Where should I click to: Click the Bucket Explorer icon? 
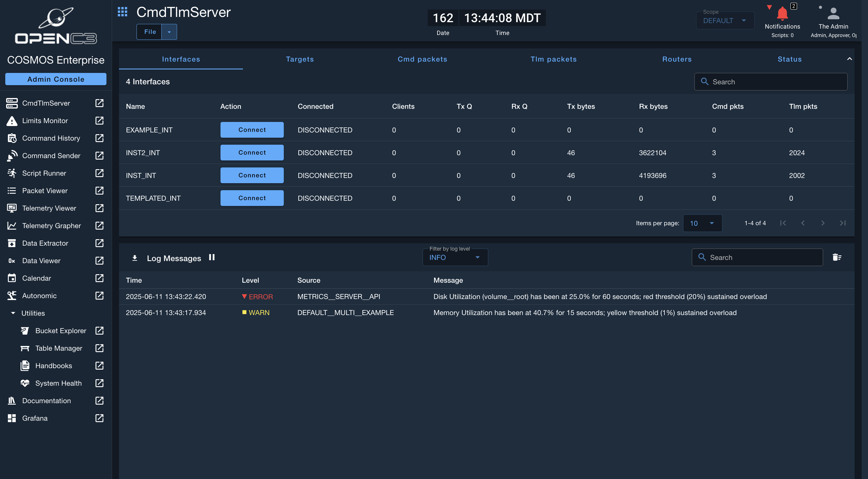tap(25, 331)
